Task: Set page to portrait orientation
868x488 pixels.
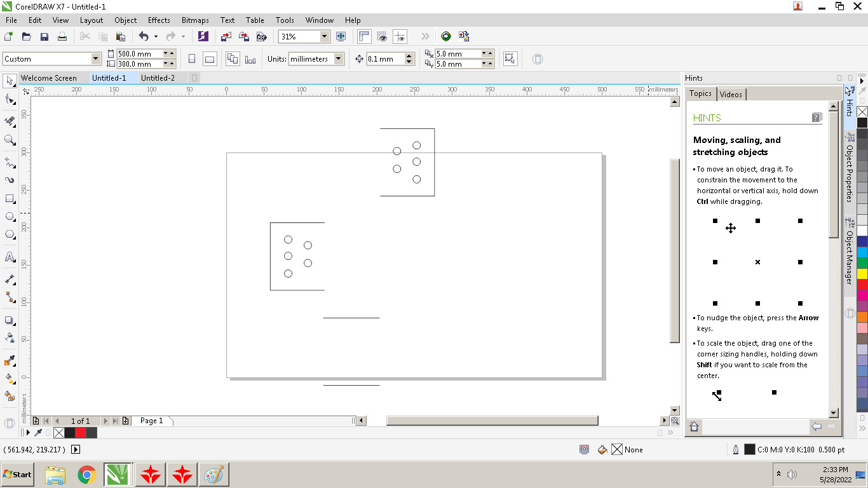Action: click(x=192, y=59)
